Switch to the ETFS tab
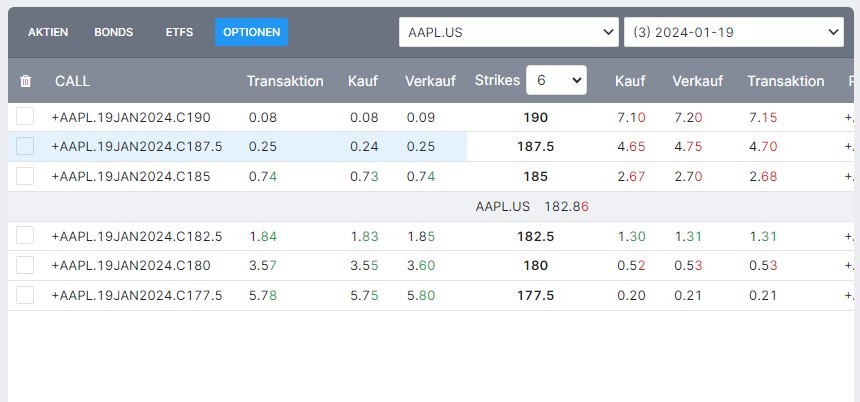Image resolution: width=860 pixels, height=402 pixels. coord(179,32)
